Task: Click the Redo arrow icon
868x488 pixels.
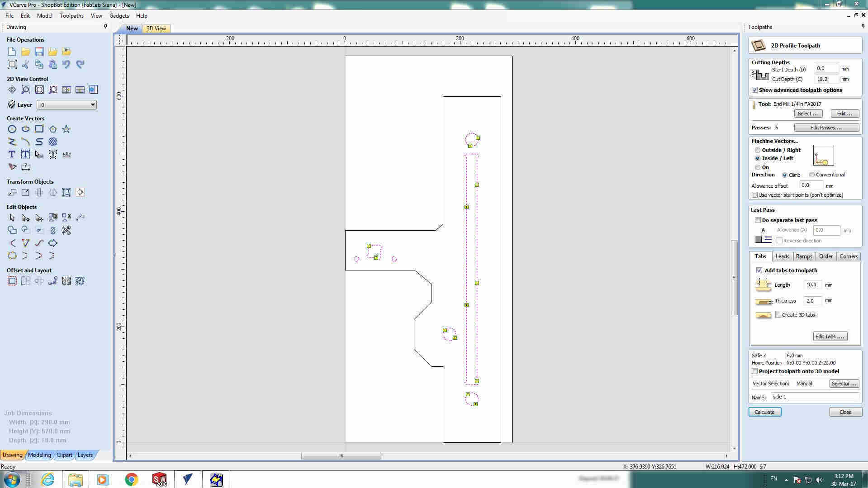Action: click(80, 64)
